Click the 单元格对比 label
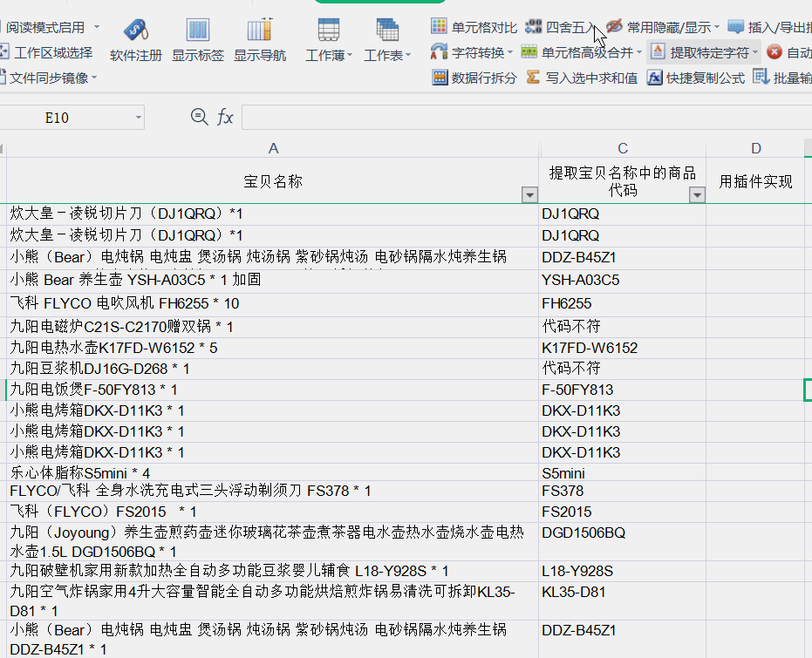The width and height of the screenshot is (812, 658). point(484,27)
